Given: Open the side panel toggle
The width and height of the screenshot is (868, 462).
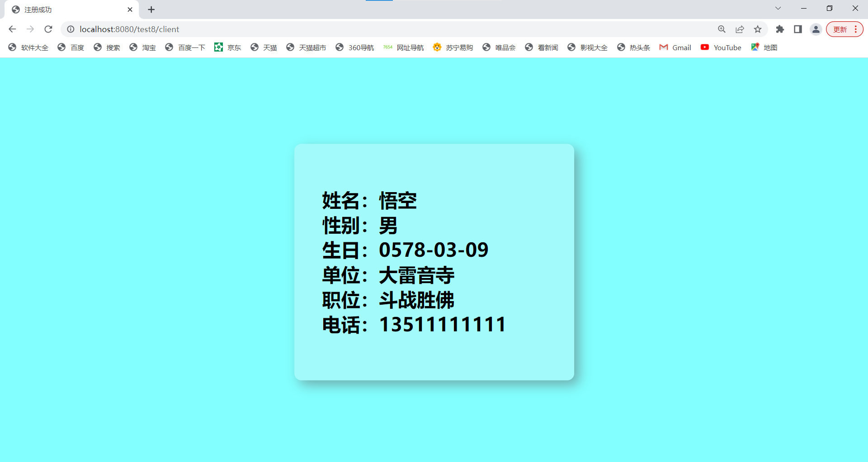Looking at the screenshot, I should (x=798, y=29).
